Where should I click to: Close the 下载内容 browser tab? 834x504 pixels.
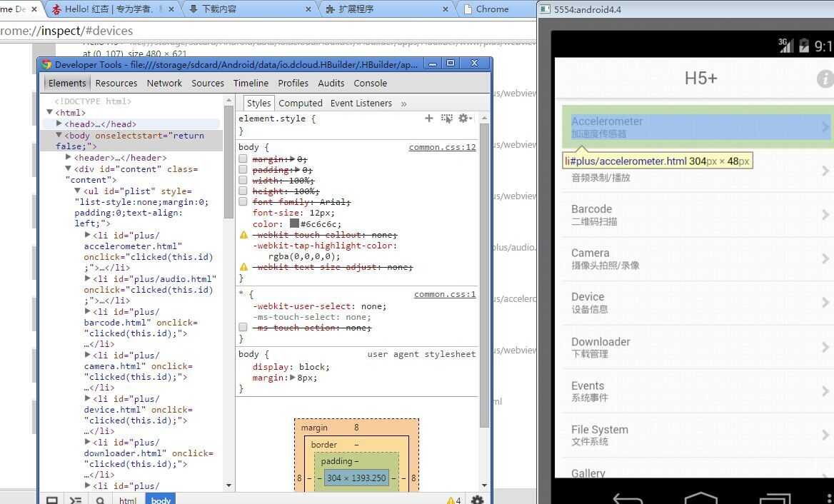coord(308,9)
